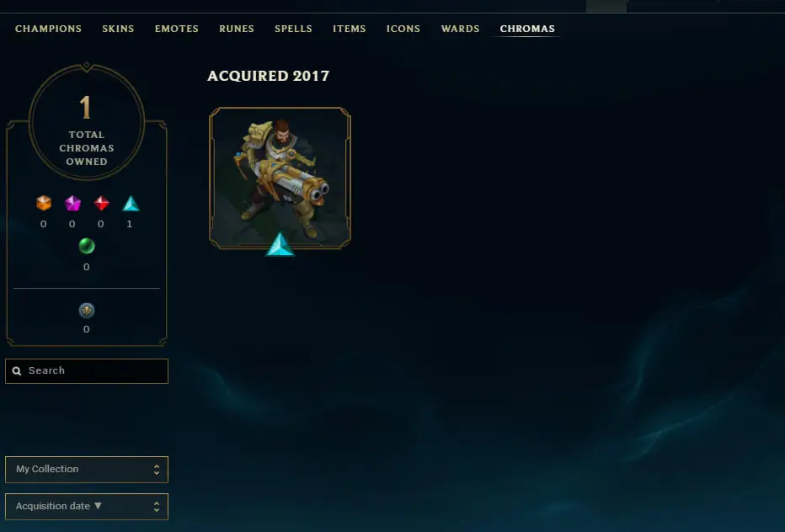
Task: Click the red diamond chroma gem icon
Action: coord(102,203)
